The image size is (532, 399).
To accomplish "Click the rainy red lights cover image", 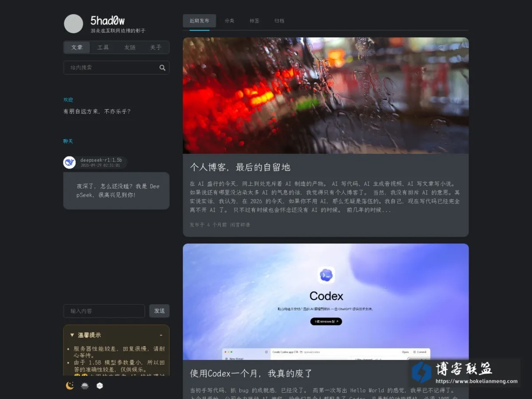I will click(326, 95).
